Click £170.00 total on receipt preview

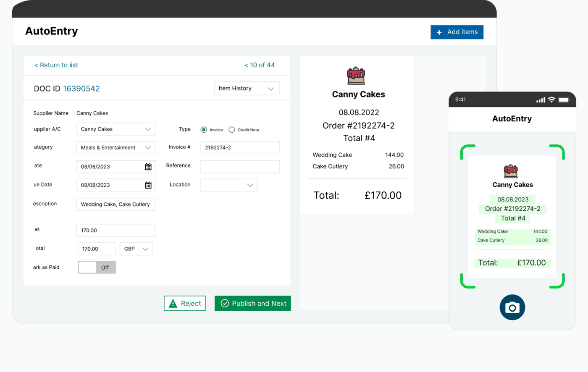tap(383, 195)
